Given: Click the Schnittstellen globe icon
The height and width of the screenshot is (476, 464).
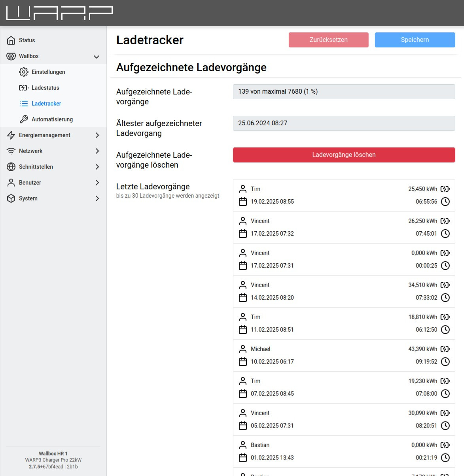Looking at the screenshot, I should 11,167.
